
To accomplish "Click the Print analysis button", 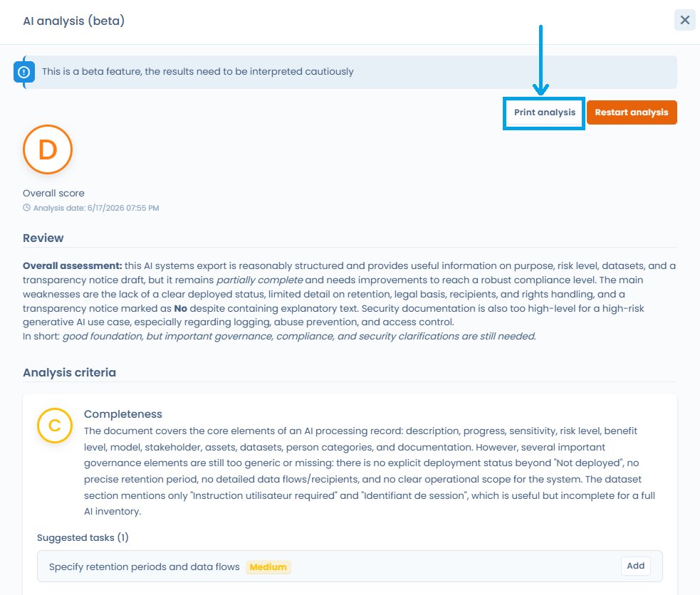I will point(544,112).
